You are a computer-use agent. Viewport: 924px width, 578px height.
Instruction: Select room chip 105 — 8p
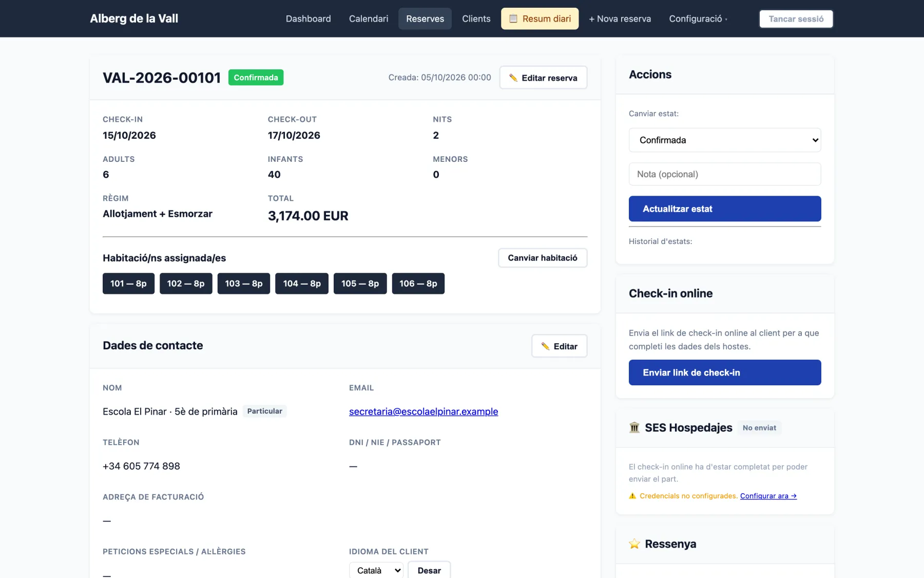tap(360, 284)
